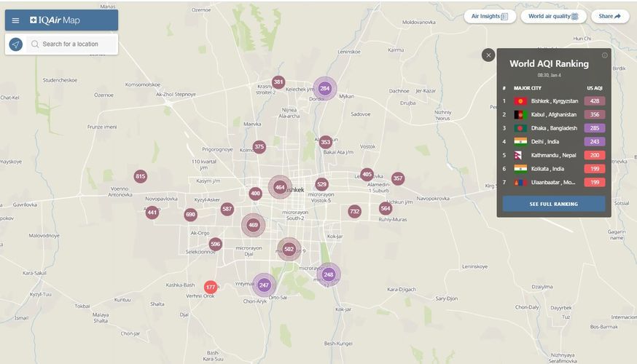The width and height of the screenshot is (637, 364).
Task: Click the locate-me arrow icon
Action: (x=16, y=44)
